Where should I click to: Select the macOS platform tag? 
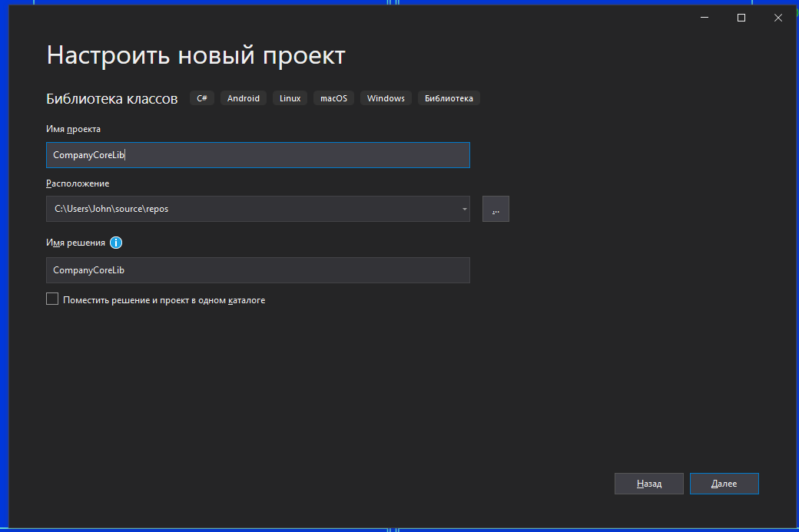point(333,98)
